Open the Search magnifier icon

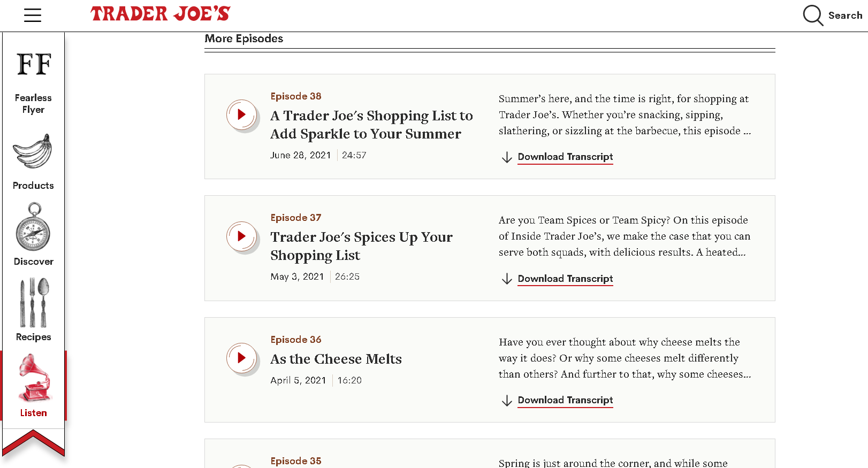click(x=813, y=16)
